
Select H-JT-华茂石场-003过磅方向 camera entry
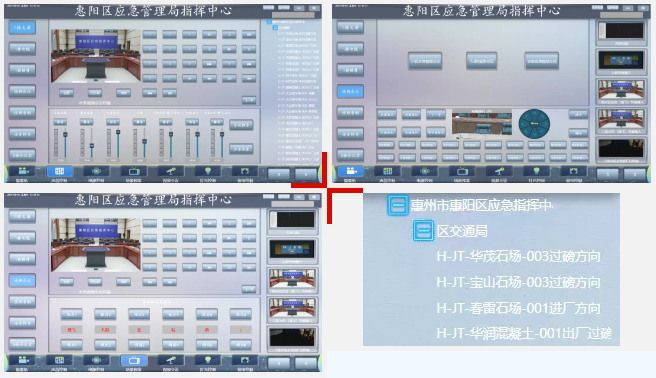pyautogui.click(x=518, y=256)
